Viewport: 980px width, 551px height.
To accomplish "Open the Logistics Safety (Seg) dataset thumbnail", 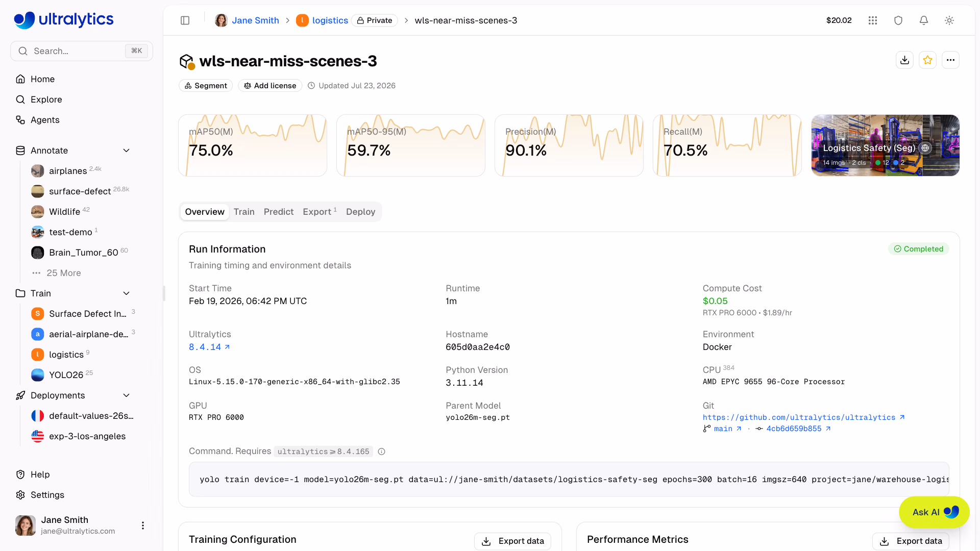I will (x=886, y=145).
